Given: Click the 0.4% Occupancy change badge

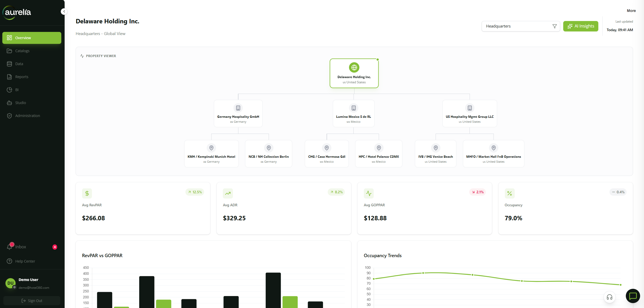Looking at the screenshot, I should (618, 192).
